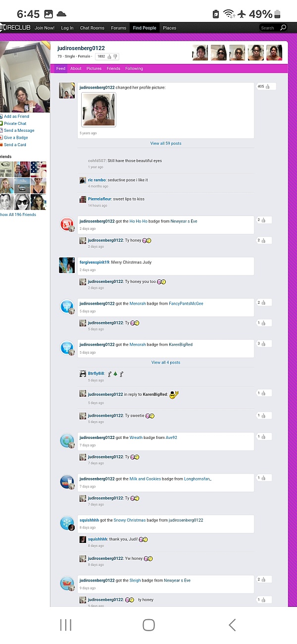Click Send a Message link

(x=19, y=130)
